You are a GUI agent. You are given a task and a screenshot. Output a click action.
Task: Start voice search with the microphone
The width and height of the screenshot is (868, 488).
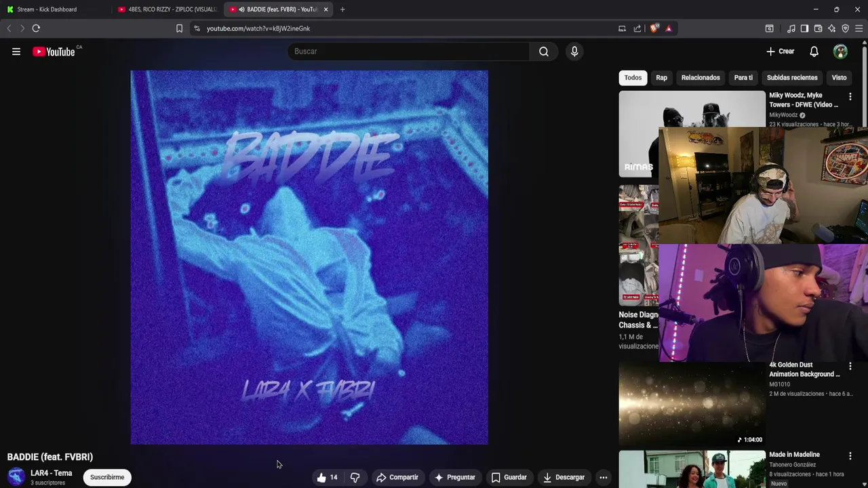tap(574, 52)
